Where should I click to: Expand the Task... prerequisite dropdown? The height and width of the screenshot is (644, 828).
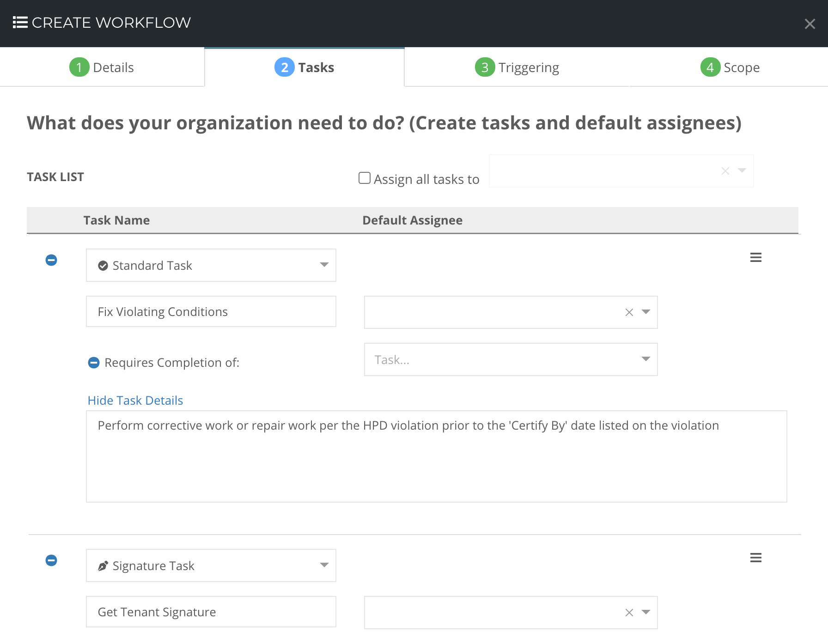click(511, 359)
